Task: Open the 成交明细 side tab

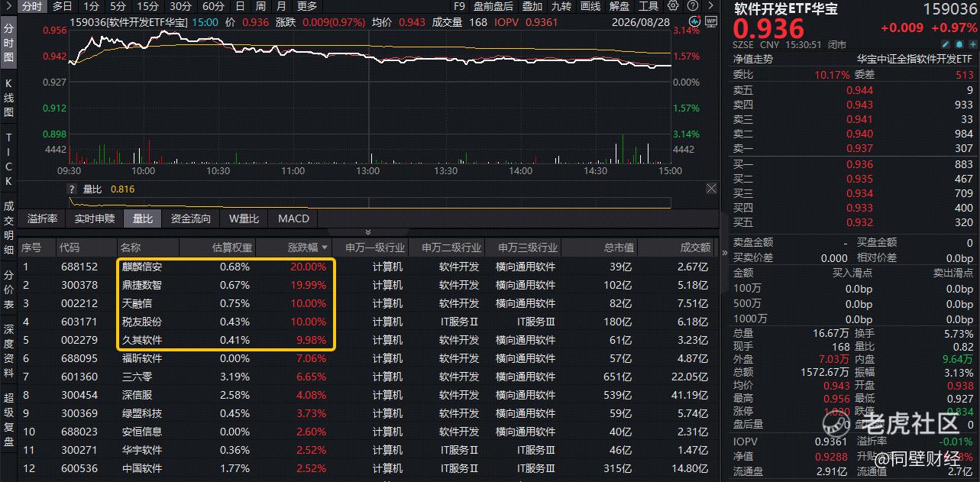Action: [8, 228]
